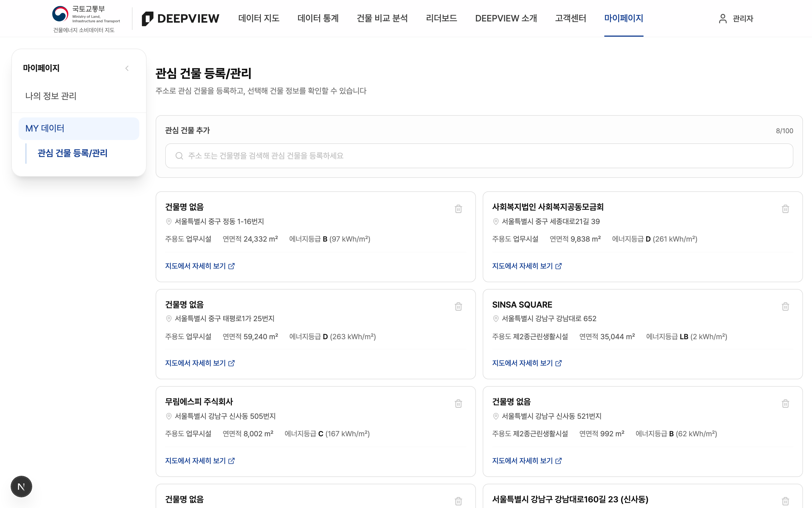812x508 pixels.
Task: Delete the 무림에스피 주식회사 building card
Action: (458, 403)
